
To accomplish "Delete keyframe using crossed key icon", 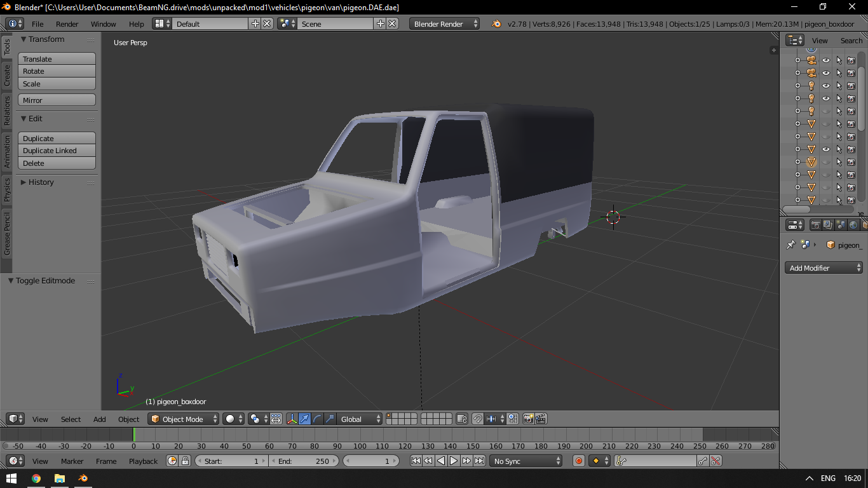I will coord(715,461).
